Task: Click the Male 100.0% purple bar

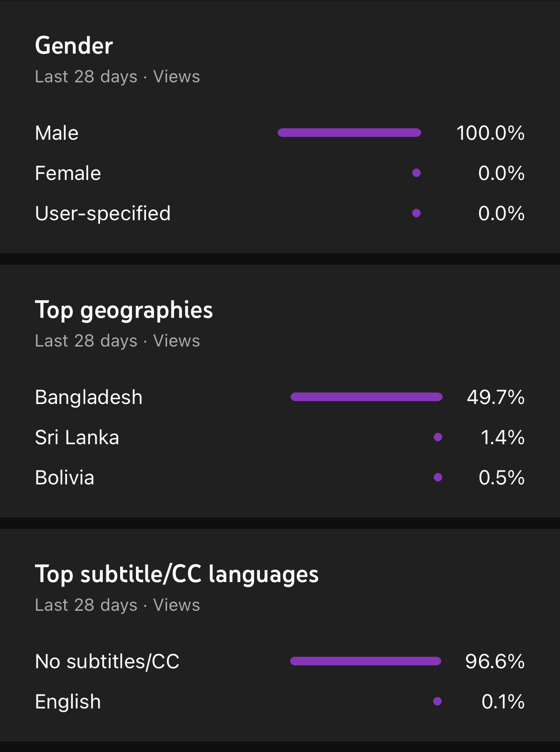Action: 349,133
